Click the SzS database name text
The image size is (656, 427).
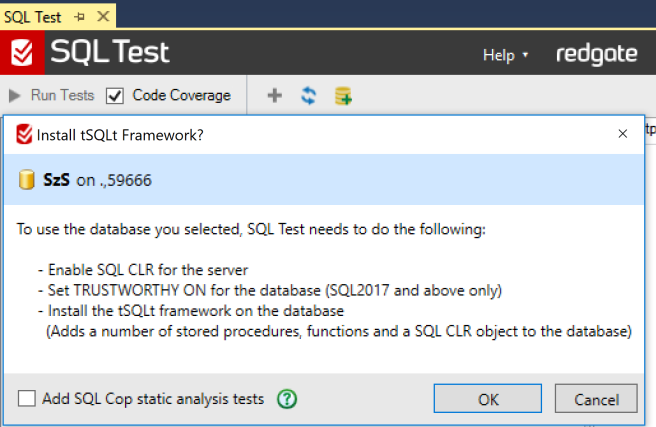tap(57, 181)
